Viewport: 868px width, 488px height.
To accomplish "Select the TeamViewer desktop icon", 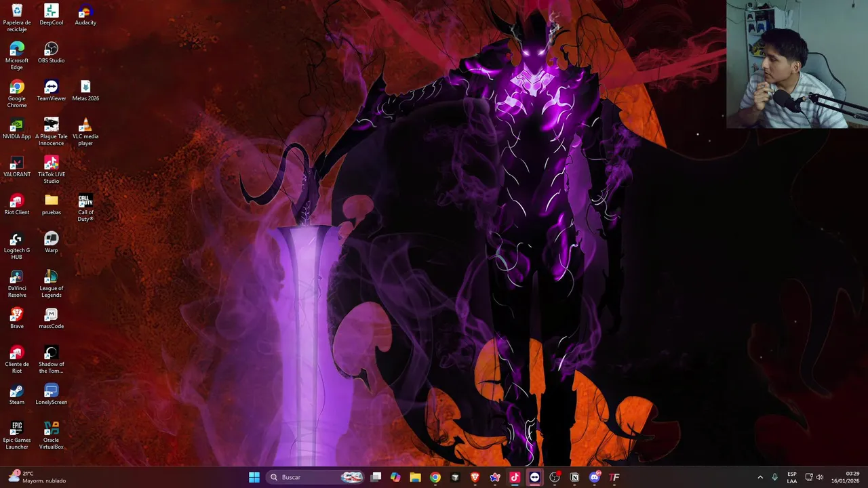I will click(x=52, y=91).
